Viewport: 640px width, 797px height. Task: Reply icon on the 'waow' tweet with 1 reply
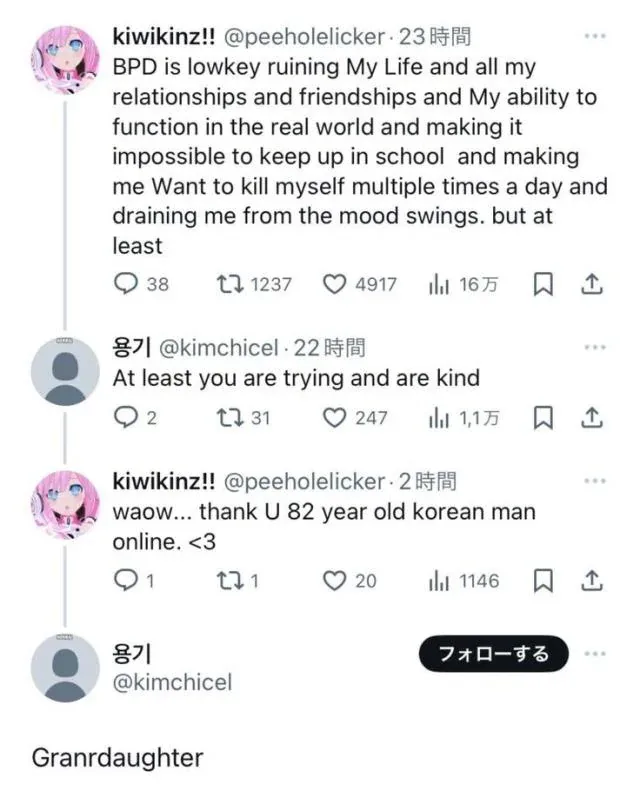pos(126,580)
